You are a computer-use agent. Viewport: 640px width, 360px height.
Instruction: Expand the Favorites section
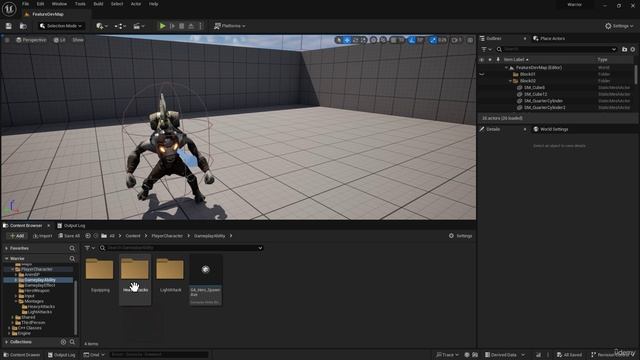pyautogui.click(x=7, y=248)
